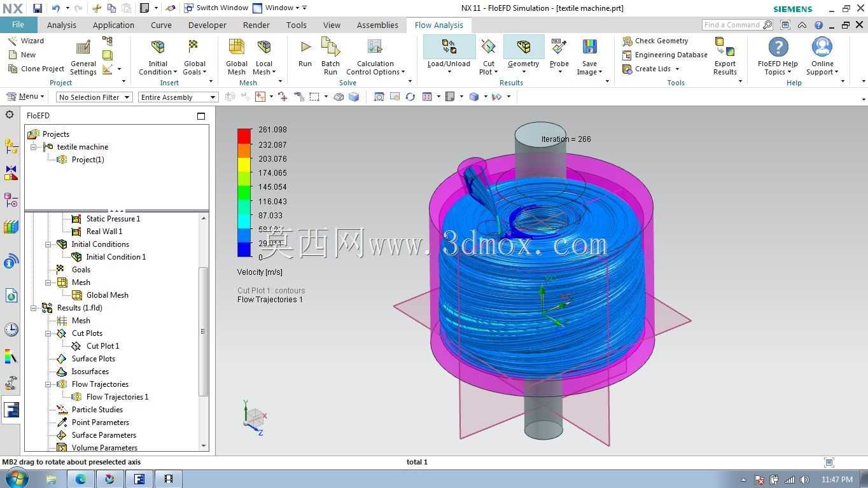
Task: Collapse the textile machine project node
Action: pos(34,147)
